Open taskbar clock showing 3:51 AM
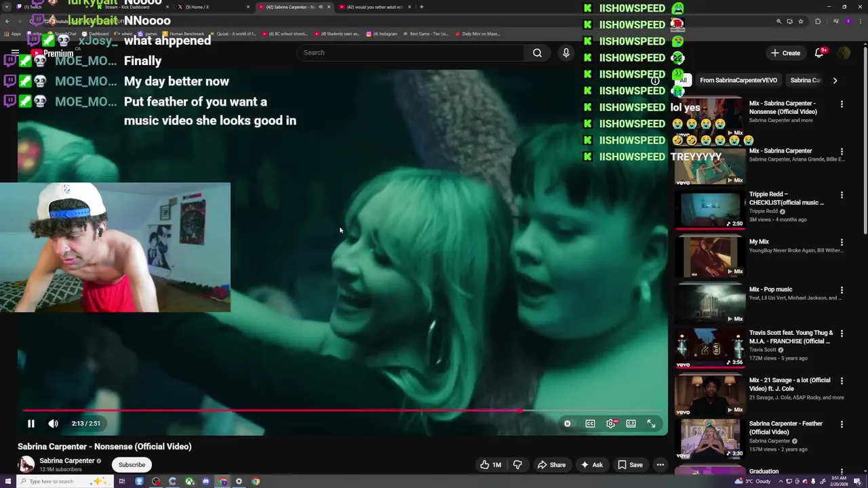Screen dimensions: 868x488 point(839,481)
